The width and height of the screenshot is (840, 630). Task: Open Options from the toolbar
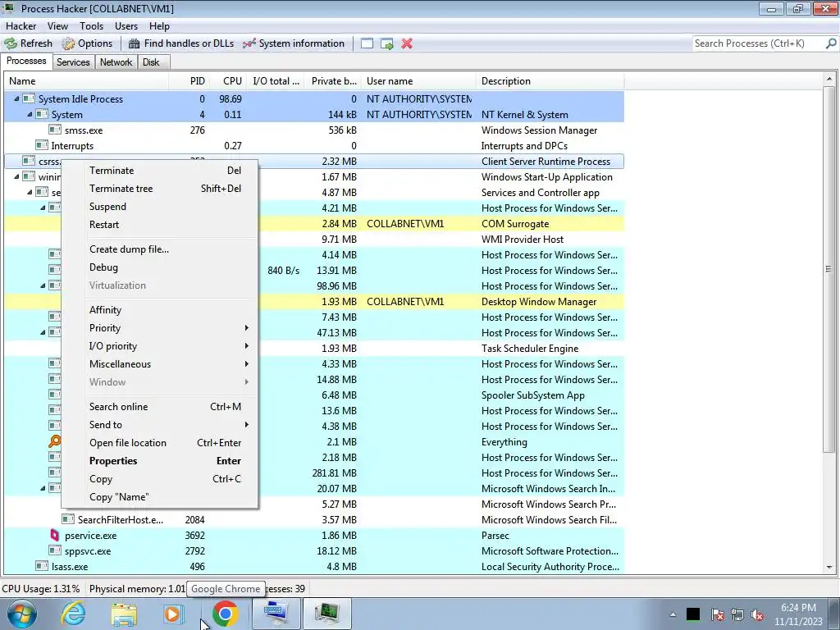87,43
